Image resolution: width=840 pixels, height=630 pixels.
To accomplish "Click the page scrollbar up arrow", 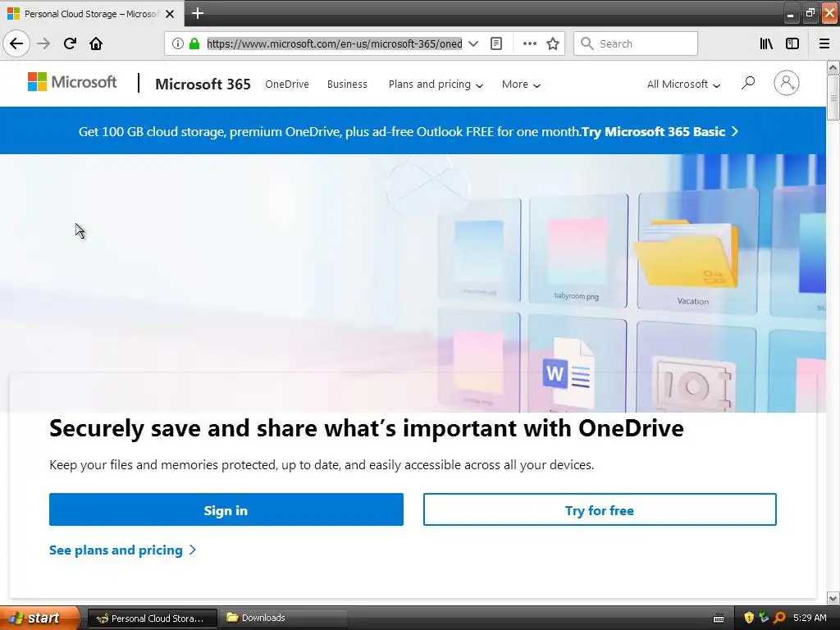I will pyautogui.click(x=833, y=67).
